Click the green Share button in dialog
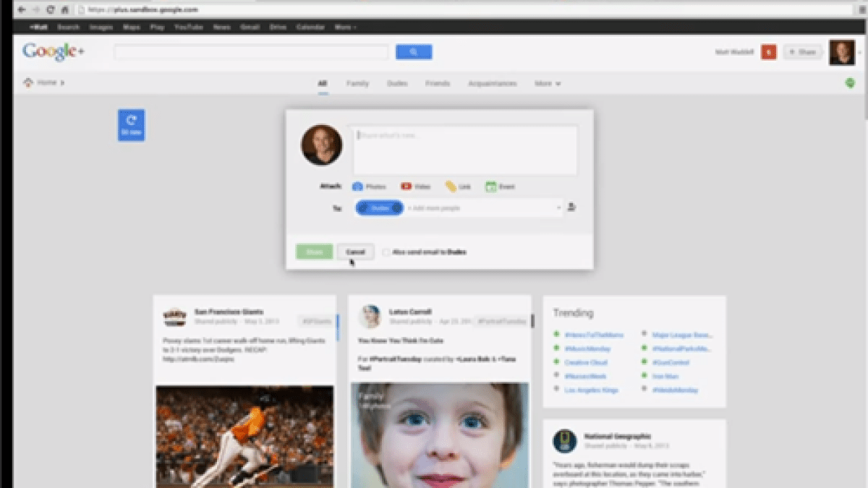This screenshot has width=868, height=488. point(314,252)
